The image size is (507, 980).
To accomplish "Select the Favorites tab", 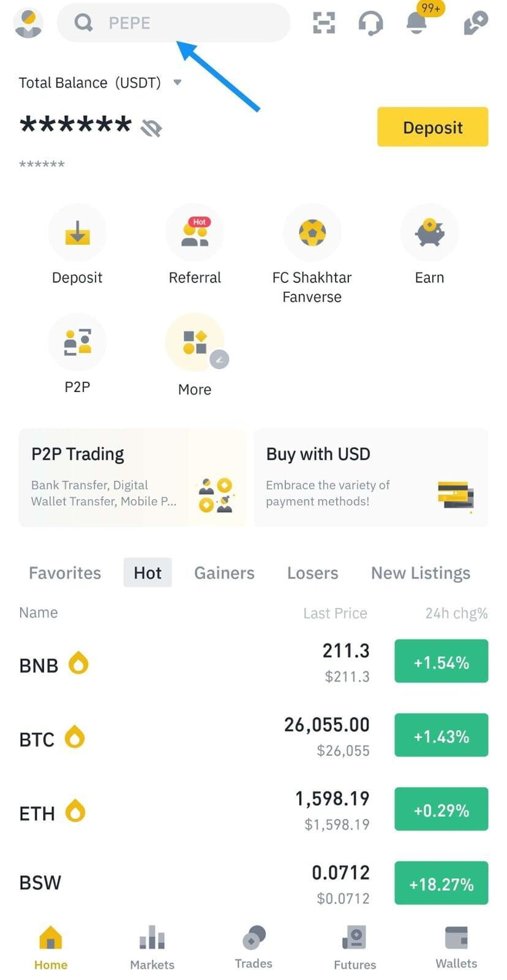I will [x=65, y=573].
